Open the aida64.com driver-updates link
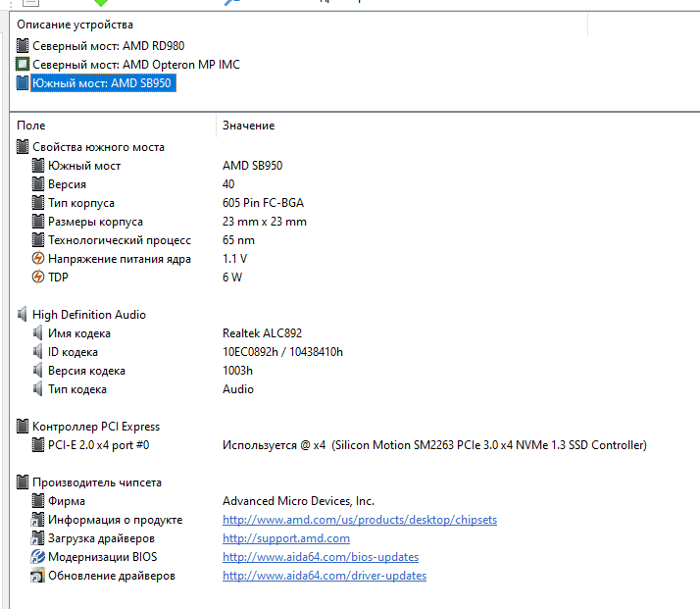Viewport: 700px width, 609px height. (325, 576)
